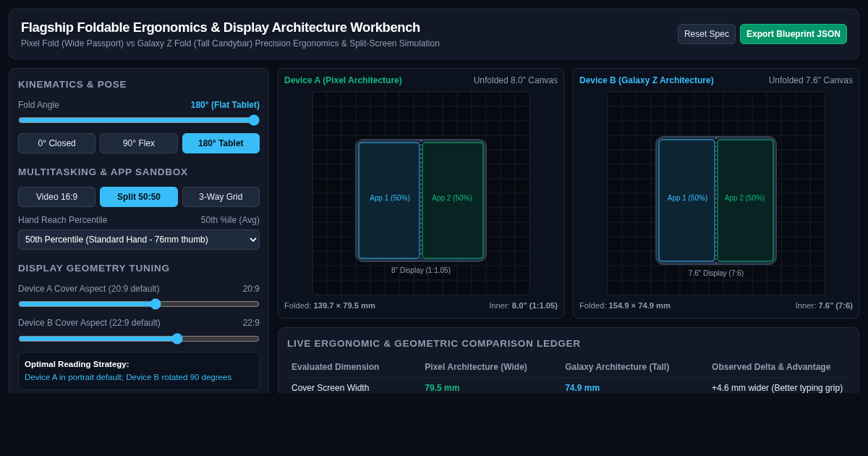Switch sandbox to Video 16:9

click(56, 197)
